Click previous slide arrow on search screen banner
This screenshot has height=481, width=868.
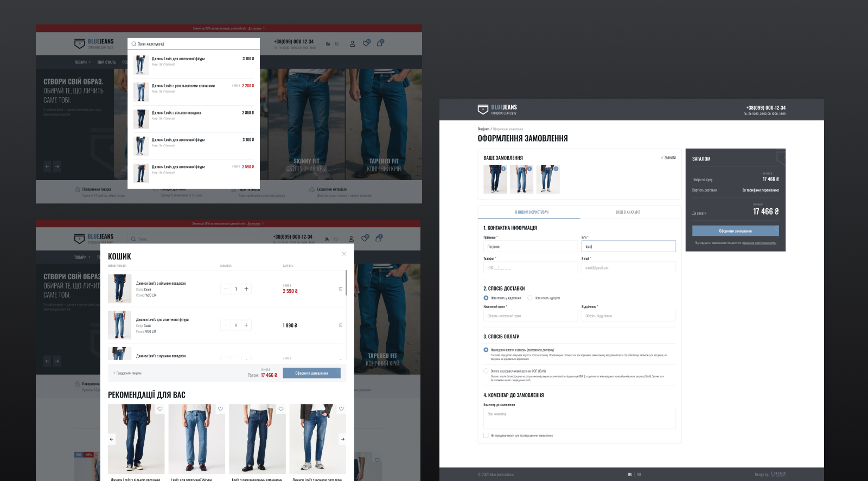[47, 166]
